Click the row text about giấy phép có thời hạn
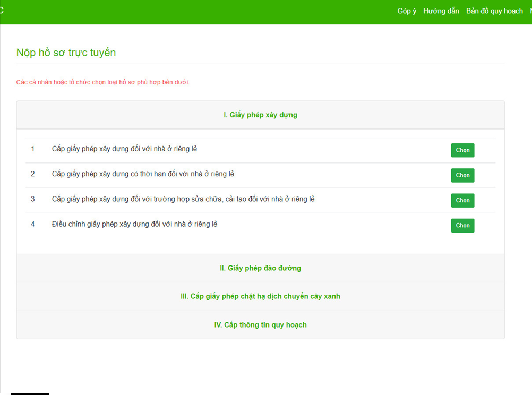The height and width of the screenshot is (395, 532). coord(143,174)
